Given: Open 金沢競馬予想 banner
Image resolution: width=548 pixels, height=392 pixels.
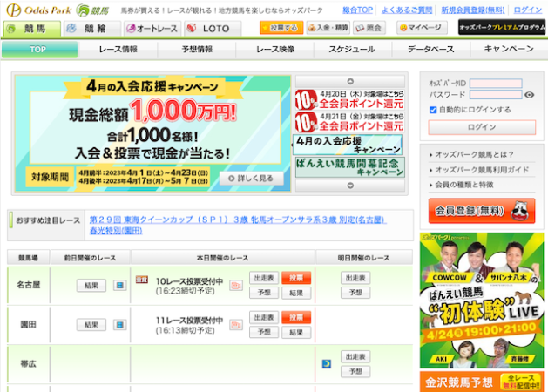Looking at the screenshot, I should click(x=482, y=382).
